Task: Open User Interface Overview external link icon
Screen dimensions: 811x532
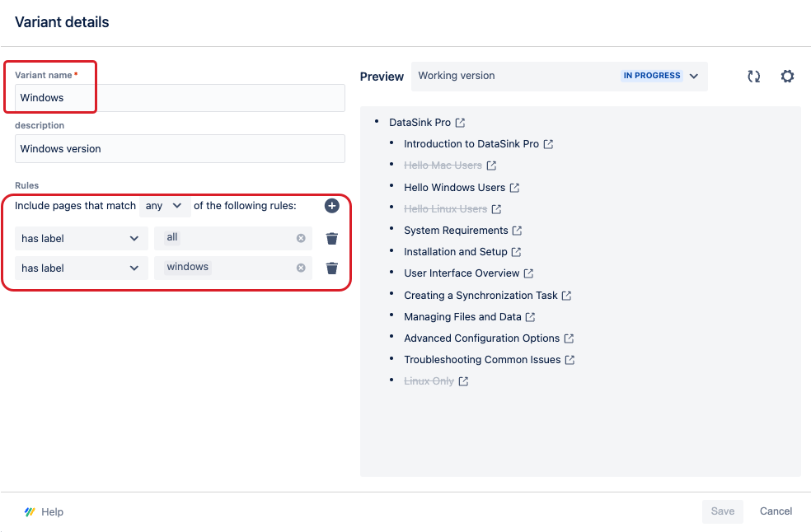Action: pyautogui.click(x=528, y=273)
